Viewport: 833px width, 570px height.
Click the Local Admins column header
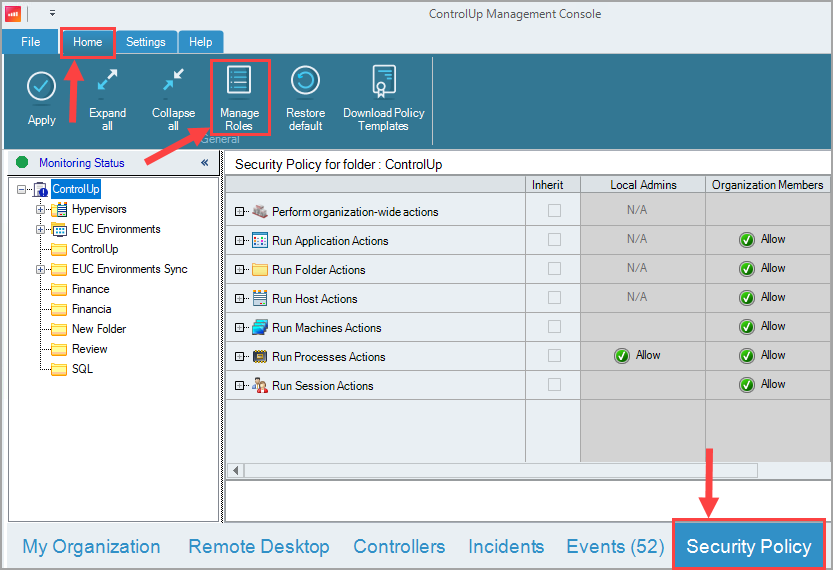(643, 185)
